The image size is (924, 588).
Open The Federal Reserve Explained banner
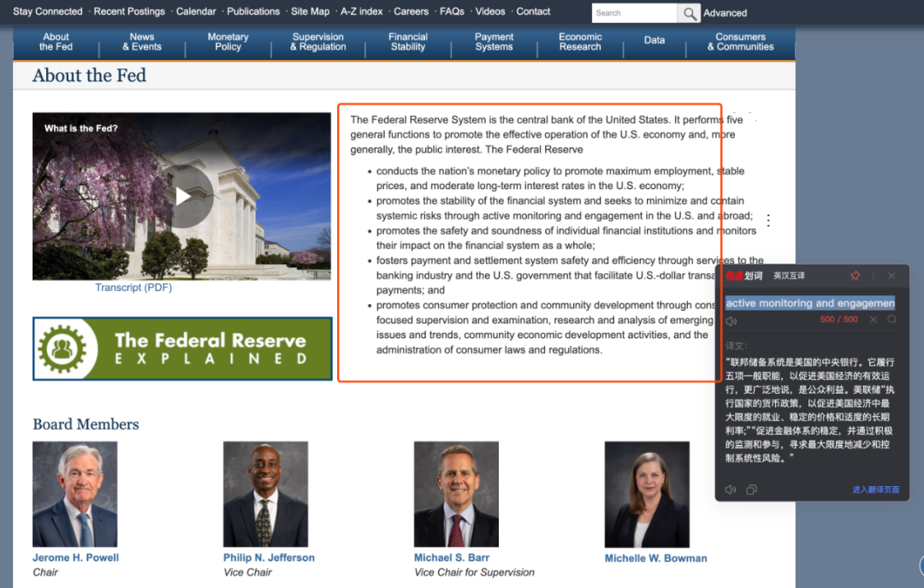point(183,348)
